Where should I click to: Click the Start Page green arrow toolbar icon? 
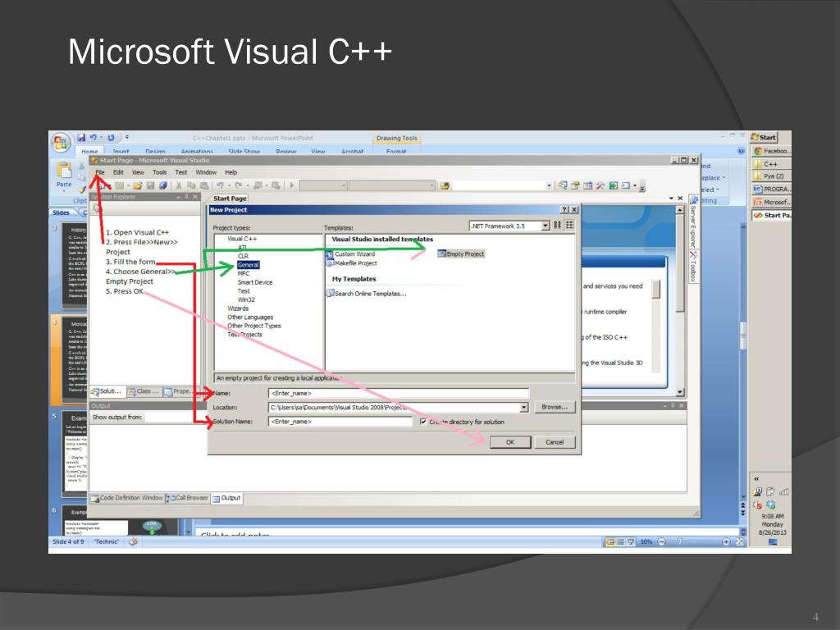(613, 185)
